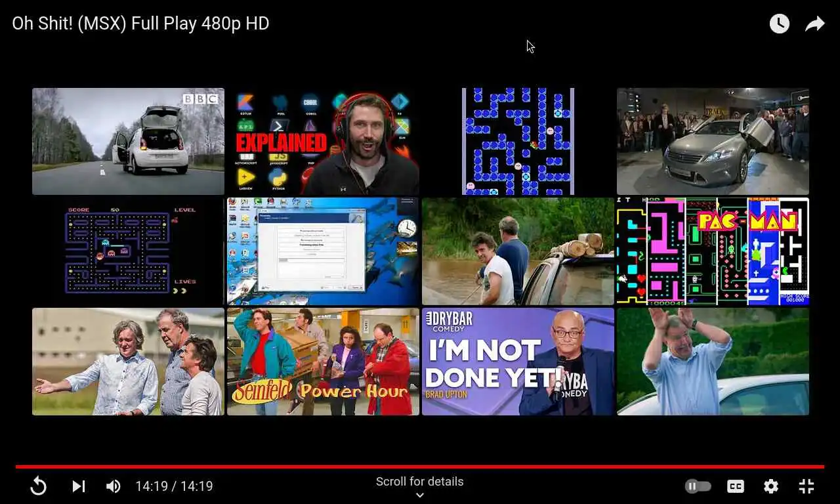Viewport: 840px width, 504px height.
Task: Expand the Scroll for details chevron
Action: (420, 495)
